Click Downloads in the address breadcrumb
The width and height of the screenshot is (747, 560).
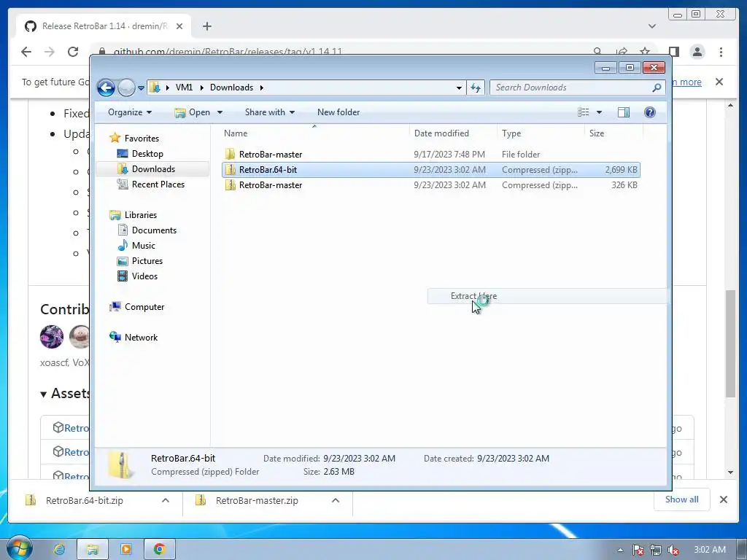[x=231, y=87]
